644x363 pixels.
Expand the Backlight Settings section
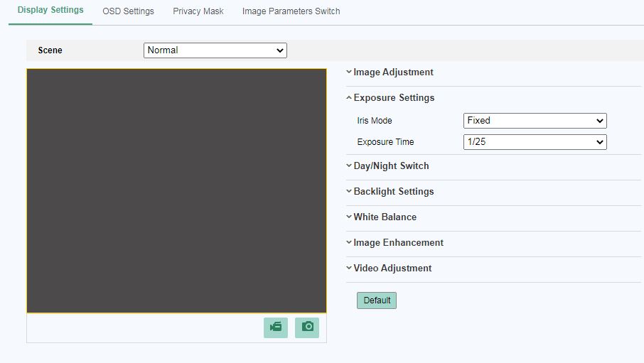click(393, 192)
